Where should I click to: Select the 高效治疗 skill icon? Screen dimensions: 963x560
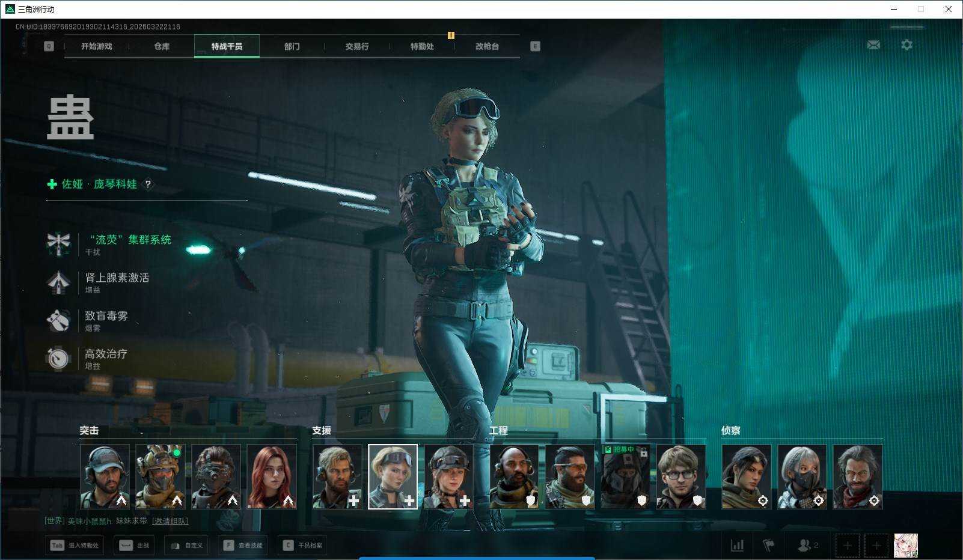59,358
